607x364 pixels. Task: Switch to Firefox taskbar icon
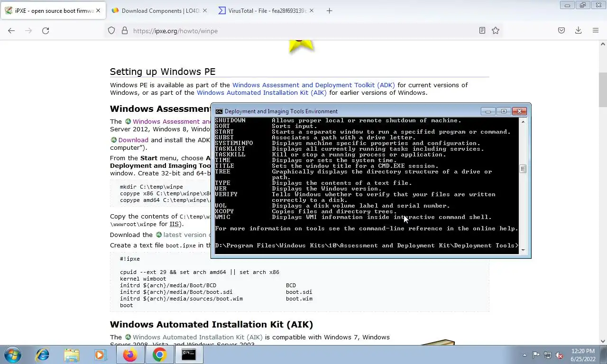pos(130,355)
